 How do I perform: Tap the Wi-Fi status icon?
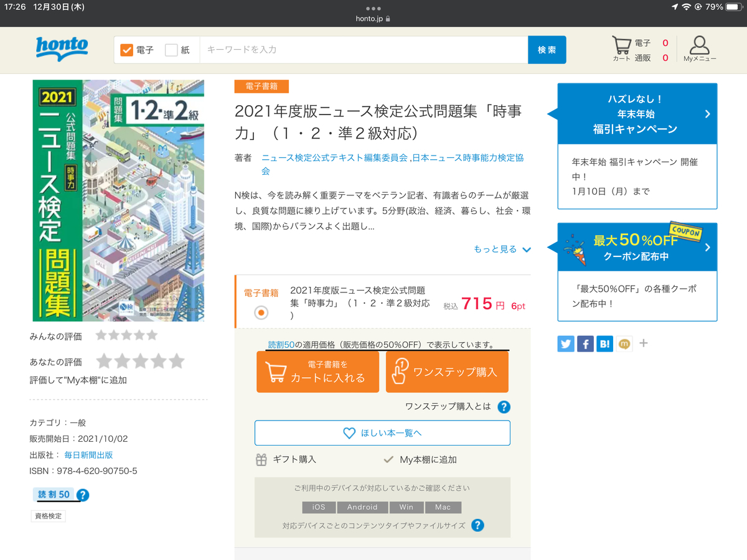pyautogui.click(x=687, y=7)
